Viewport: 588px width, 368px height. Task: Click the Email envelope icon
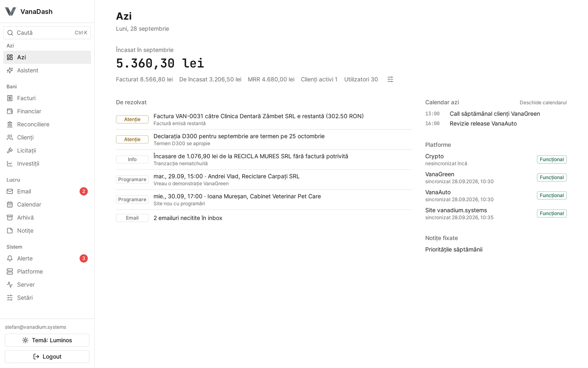tap(10, 191)
